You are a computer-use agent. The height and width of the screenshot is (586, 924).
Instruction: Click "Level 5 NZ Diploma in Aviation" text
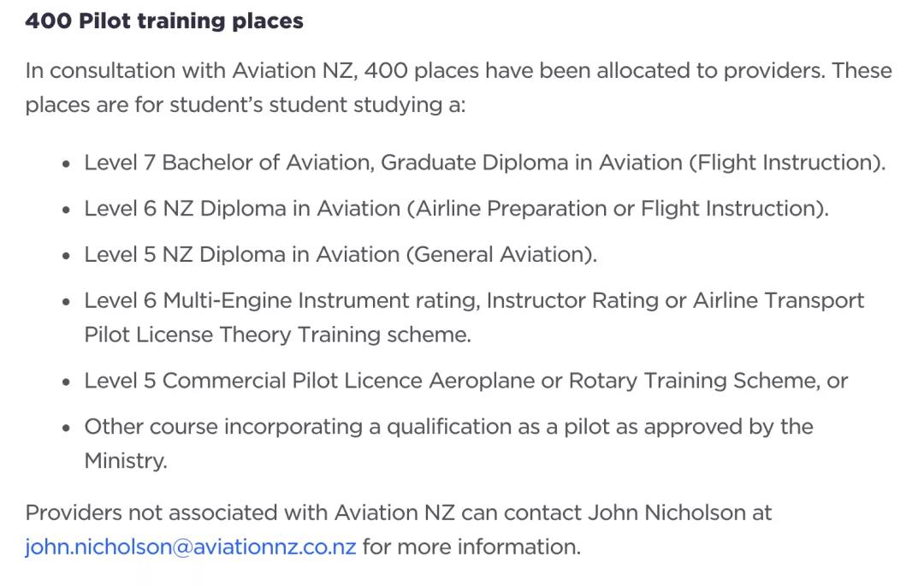[243, 255]
